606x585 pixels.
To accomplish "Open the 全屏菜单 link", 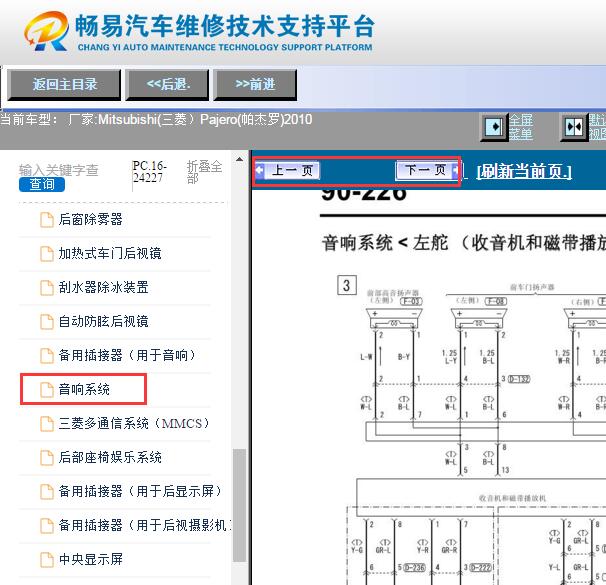I will tap(521, 127).
